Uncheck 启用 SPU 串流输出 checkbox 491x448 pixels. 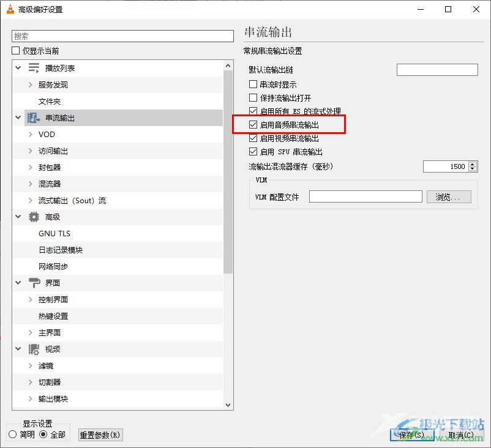click(253, 152)
